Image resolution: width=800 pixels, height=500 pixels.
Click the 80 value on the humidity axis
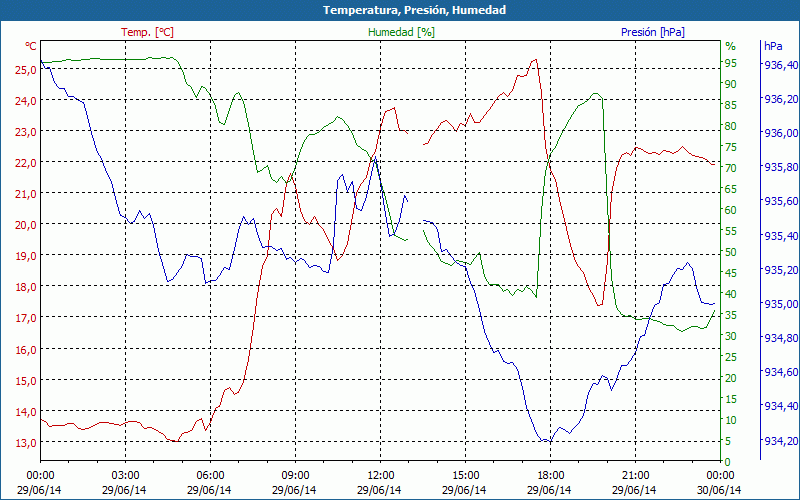point(731,127)
